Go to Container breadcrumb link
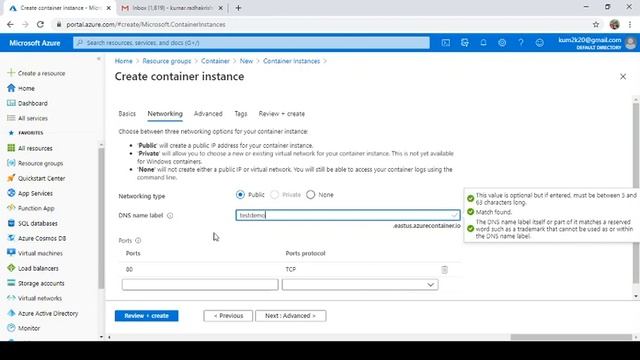Screen dimensions: 640x360 click(215, 61)
